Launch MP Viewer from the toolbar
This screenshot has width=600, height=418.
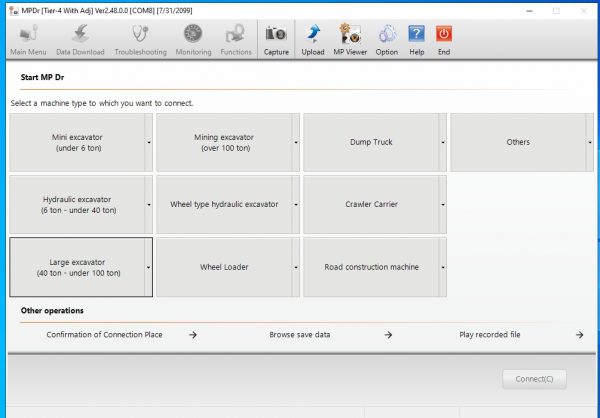tap(350, 40)
